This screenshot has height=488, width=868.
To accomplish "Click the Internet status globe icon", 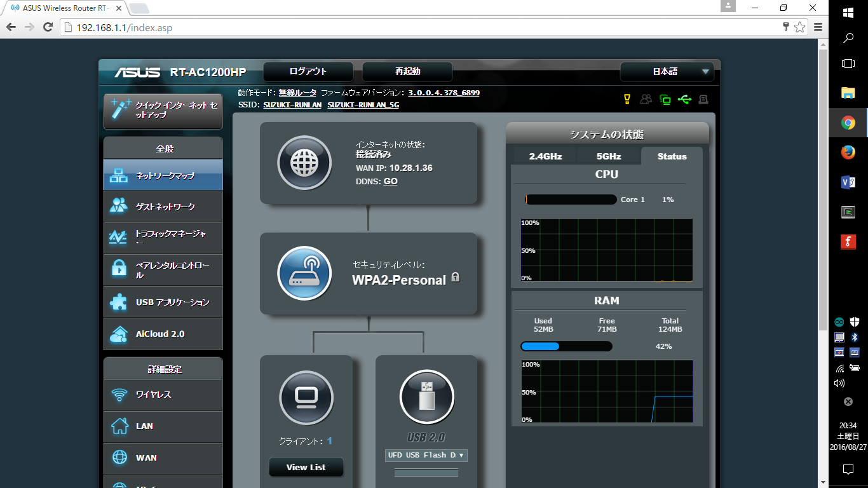I will (304, 163).
